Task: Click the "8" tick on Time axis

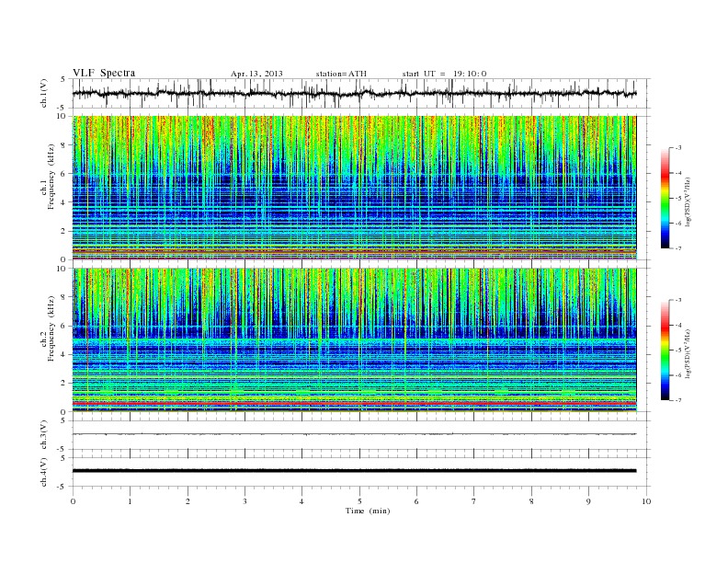Action: [x=531, y=501]
